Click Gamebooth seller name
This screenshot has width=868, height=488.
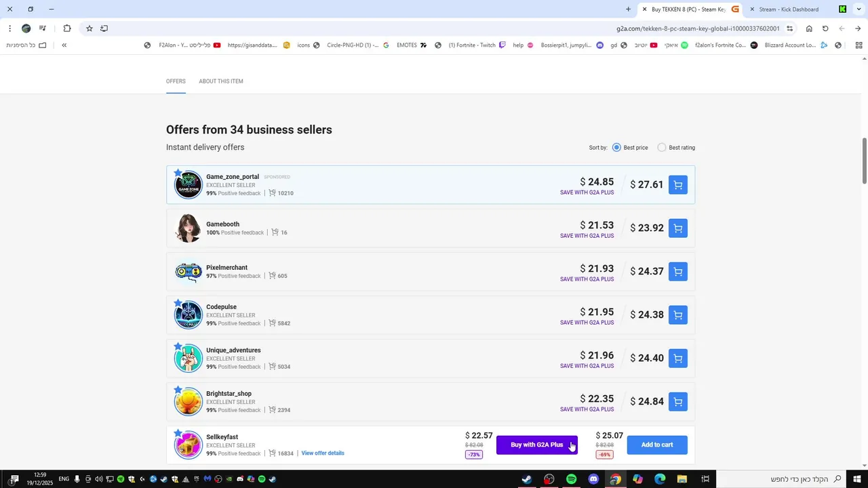click(222, 224)
